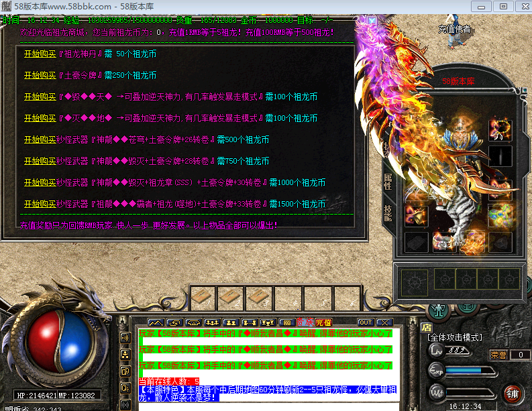Image resolution: width=532 pixels, height=411 pixels.
Task: Select the colorful gem equipment slot
Action: tap(500, 216)
